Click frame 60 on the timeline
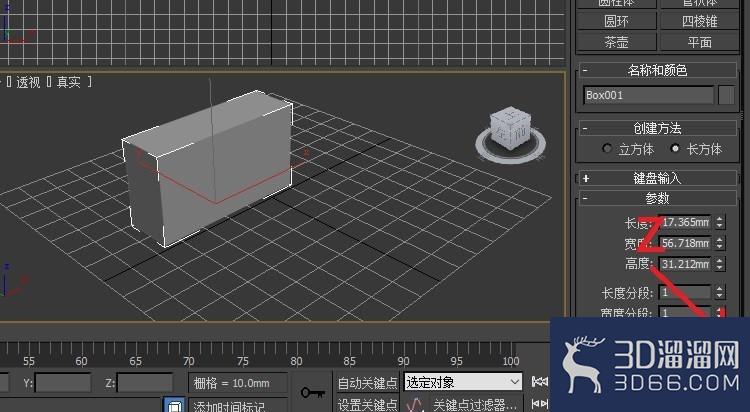The image size is (750, 412). [81, 361]
